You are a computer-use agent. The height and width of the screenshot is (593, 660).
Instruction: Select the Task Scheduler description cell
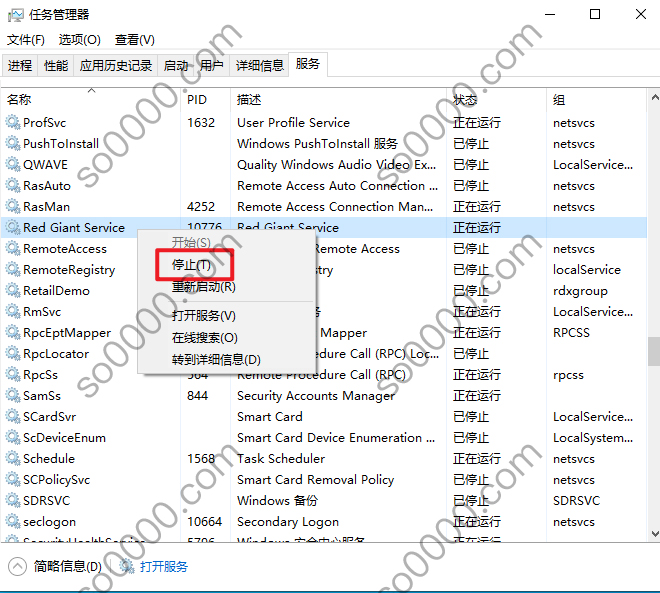pos(281,459)
